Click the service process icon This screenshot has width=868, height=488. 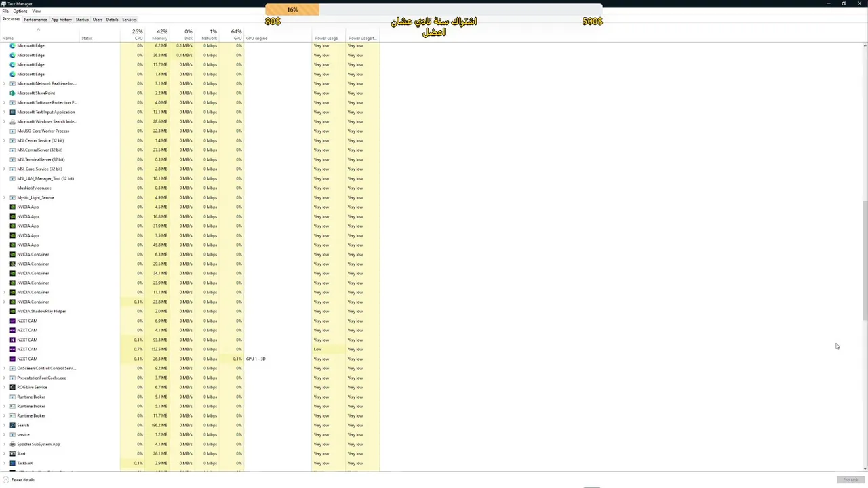click(x=12, y=434)
